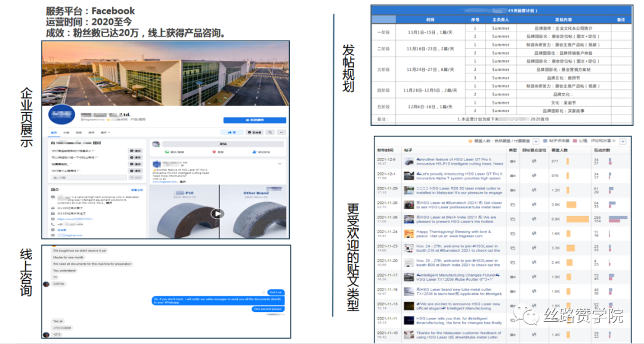644x344 pixels.
Task: Open the 查看全部 link in 简介 section
Action: point(137,190)
